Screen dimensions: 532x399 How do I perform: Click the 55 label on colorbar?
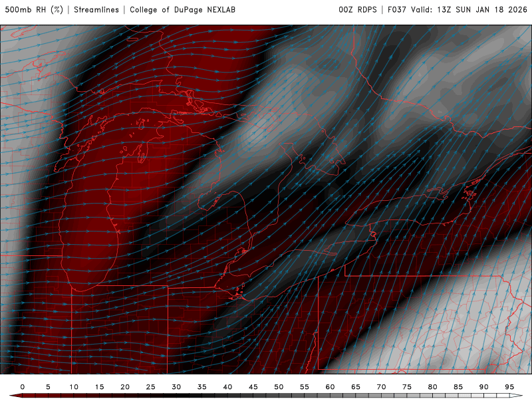(x=305, y=387)
